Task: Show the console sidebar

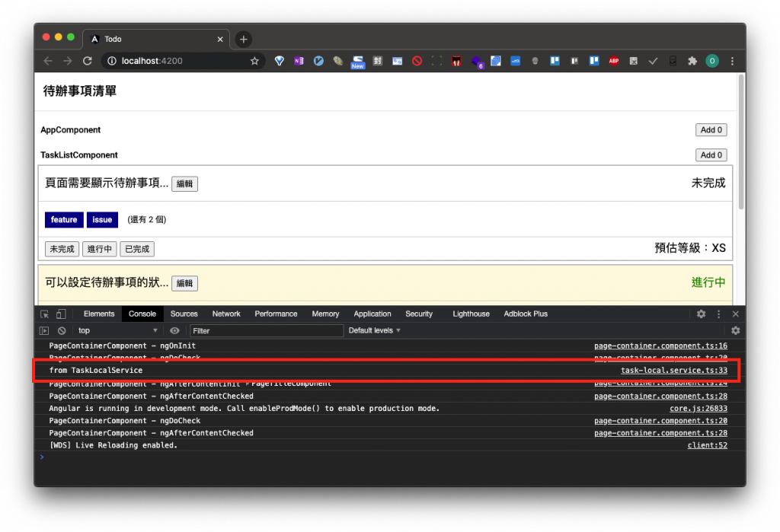Action: [x=44, y=330]
